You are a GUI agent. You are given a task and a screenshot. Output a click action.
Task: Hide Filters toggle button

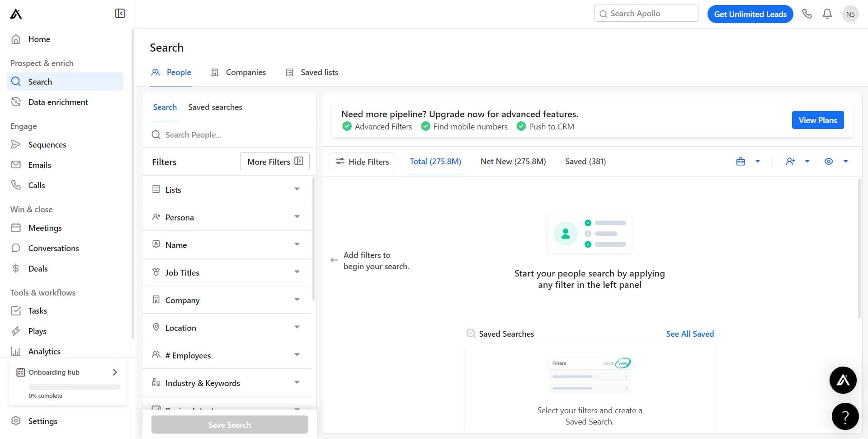point(362,162)
